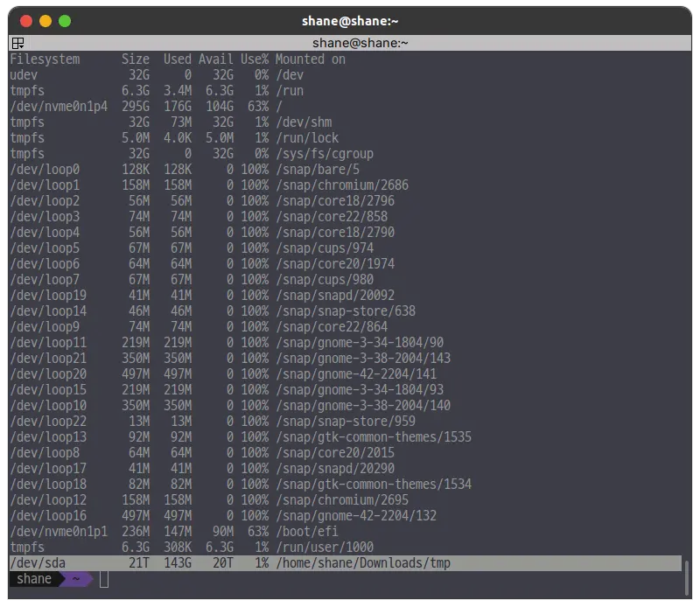Click '/snap/snap-store/959' mount path
Screen dimensions: 700x607
346,421
